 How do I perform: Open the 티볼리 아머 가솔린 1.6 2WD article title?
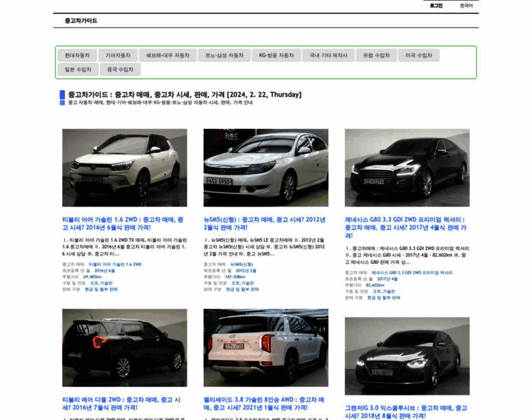(x=122, y=223)
